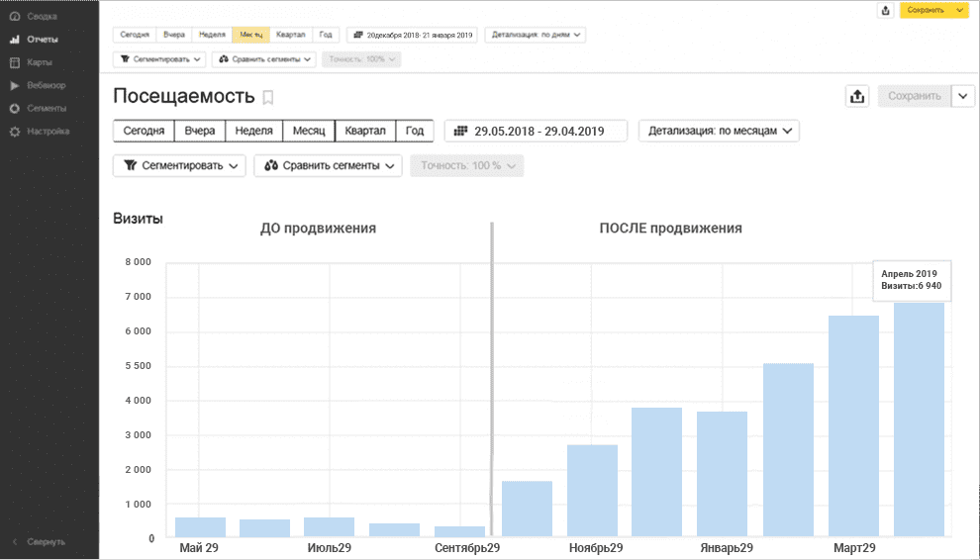Open large Сравнить сегменты dropdown

(x=328, y=165)
